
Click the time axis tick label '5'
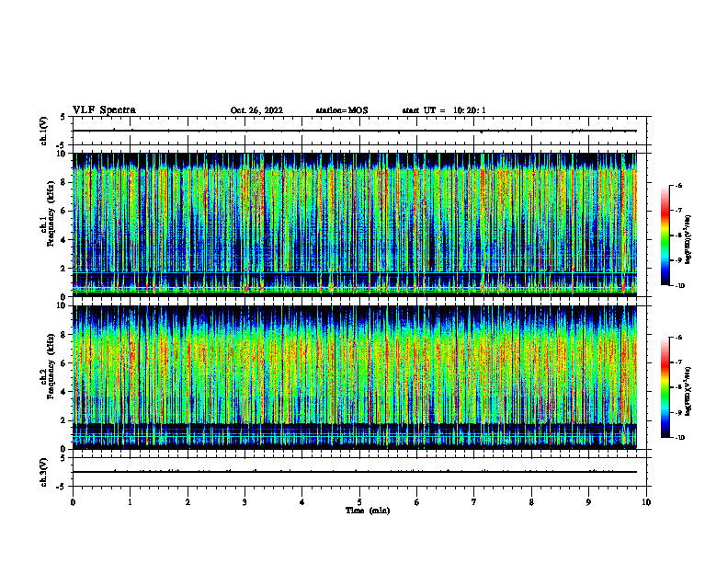pyautogui.click(x=359, y=502)
